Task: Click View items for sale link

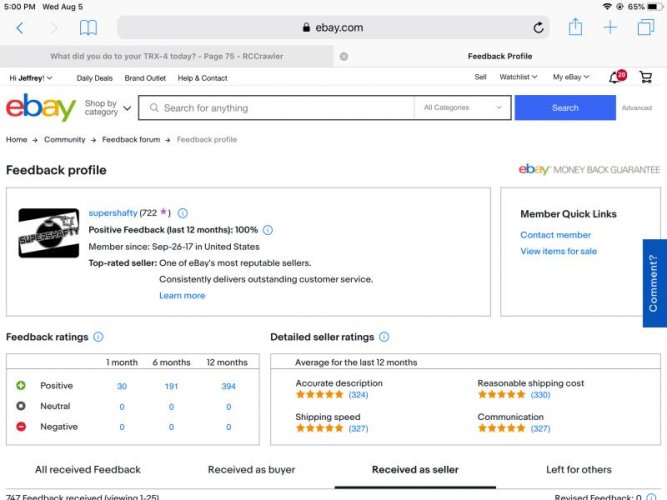Action: (559, 251)
